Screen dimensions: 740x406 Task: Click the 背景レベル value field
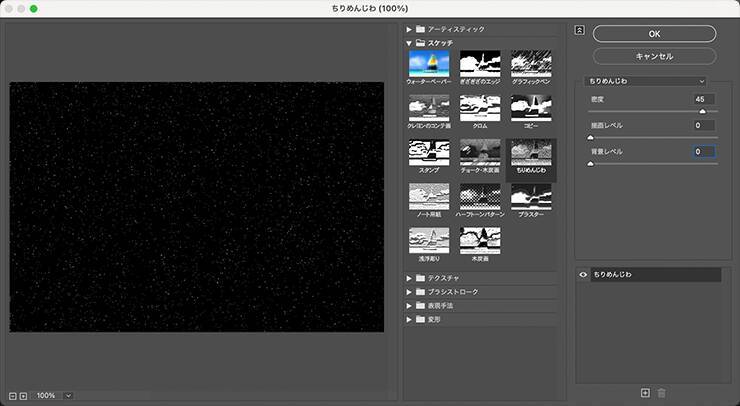tap(704, 152)
